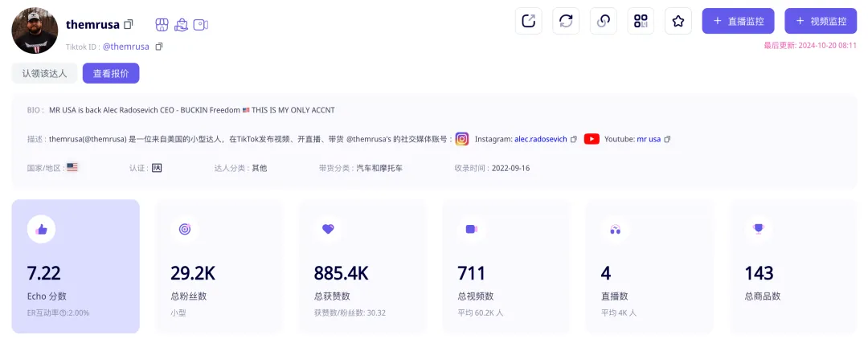Click the 查看报价 button
Screen dimensions: 868x339
(x=111, y=73)
